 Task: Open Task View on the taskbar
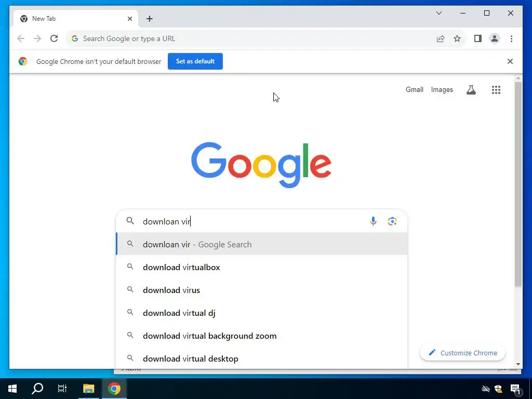click(x=62, y=389)
